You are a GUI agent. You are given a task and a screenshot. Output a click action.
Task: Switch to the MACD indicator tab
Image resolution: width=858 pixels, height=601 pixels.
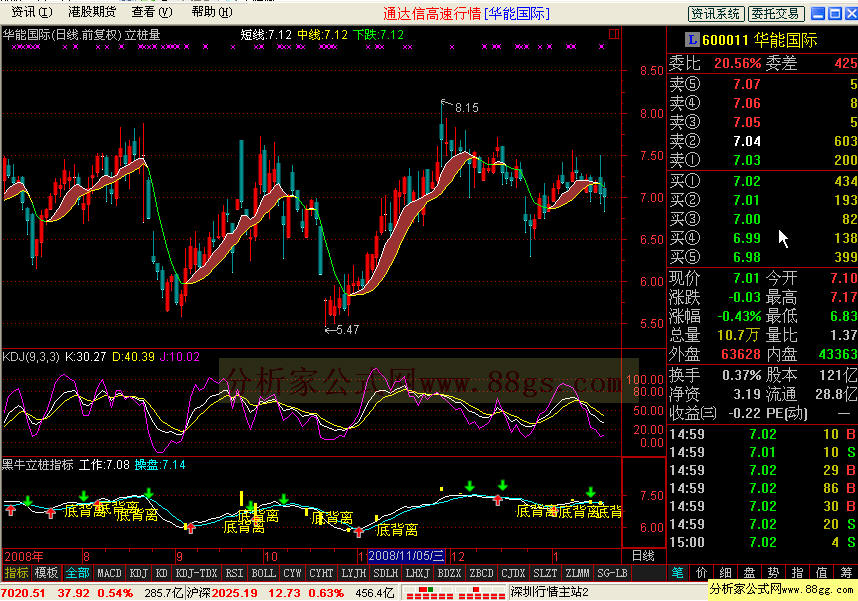pos(109,573)
